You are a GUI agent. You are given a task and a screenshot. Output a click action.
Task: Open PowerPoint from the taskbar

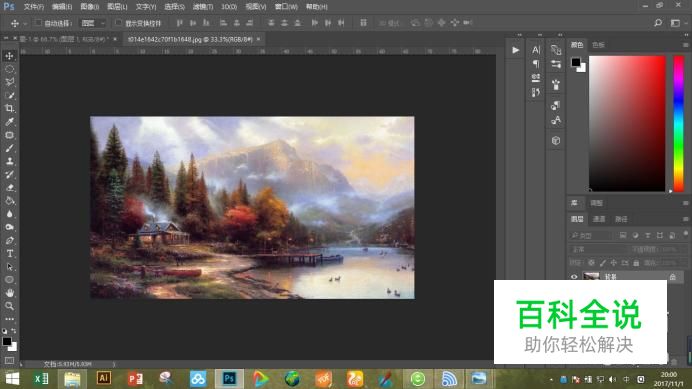tap(135, 379)
